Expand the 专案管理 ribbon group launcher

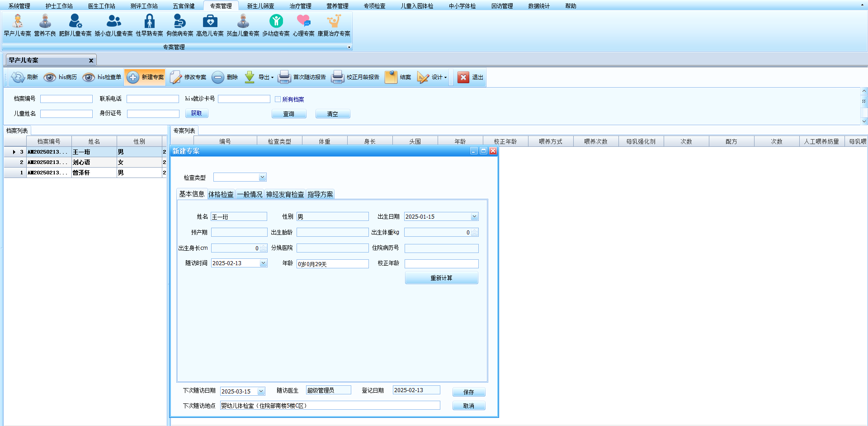(349, 47)
